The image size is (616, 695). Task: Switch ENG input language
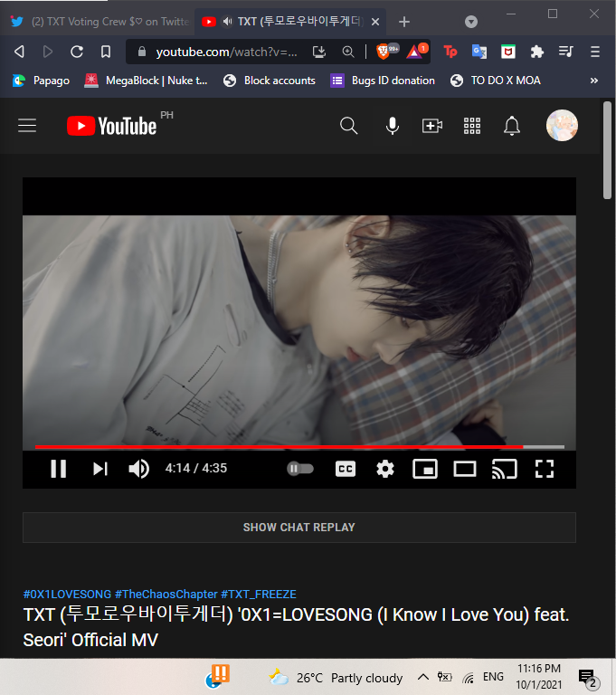(493, 677)
